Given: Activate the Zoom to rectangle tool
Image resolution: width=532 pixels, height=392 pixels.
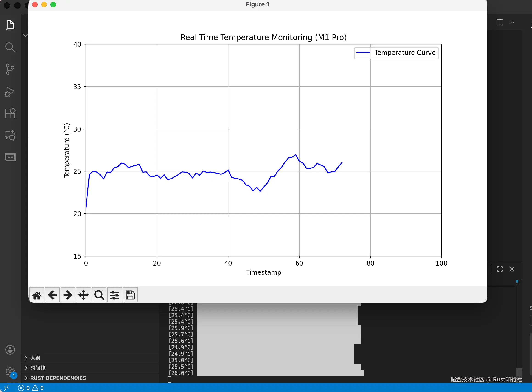Looking at the screenshot, I should click(99, 295).
